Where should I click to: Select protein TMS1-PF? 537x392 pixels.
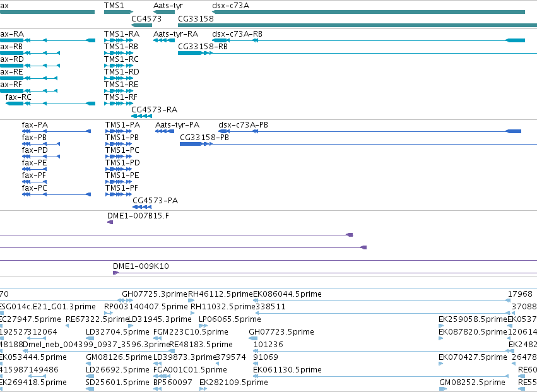122,189
